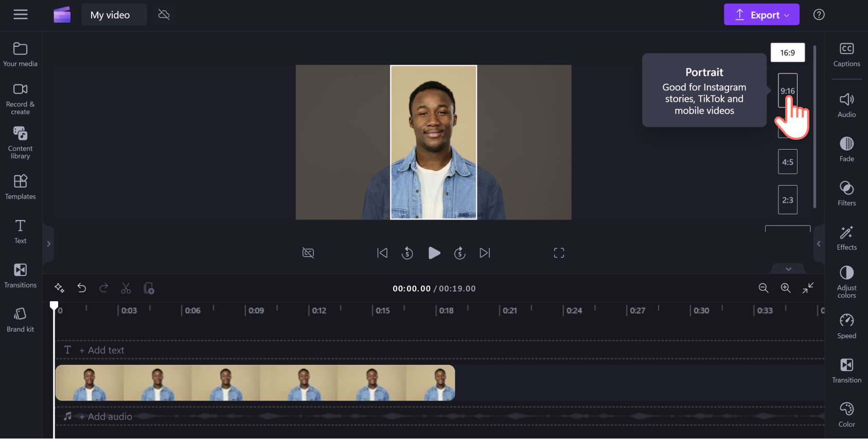This screenshot has width=868, height=439.
Task: Click Add text on the timeline
Action: coord(101,350)
